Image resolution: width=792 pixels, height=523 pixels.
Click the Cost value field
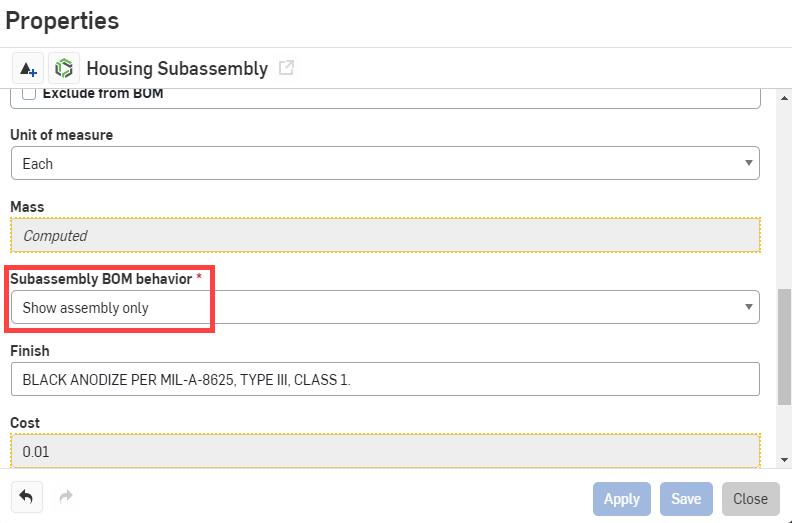click(x=384, y=451)
